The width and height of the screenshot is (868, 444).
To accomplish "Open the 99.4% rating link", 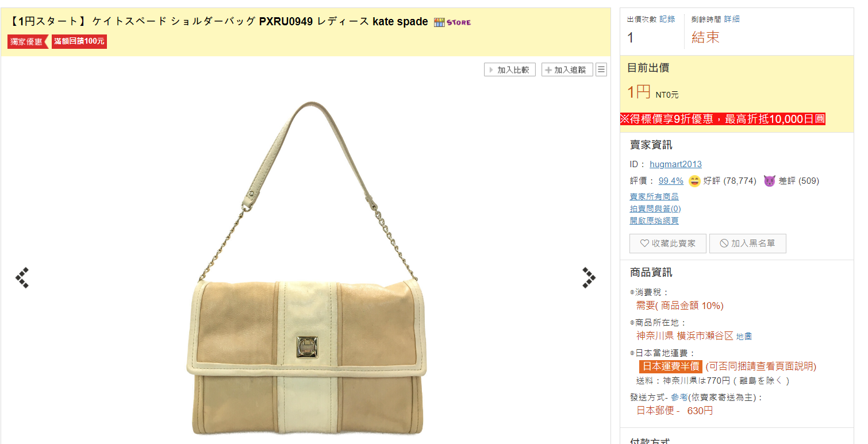I will pos(671,181).
